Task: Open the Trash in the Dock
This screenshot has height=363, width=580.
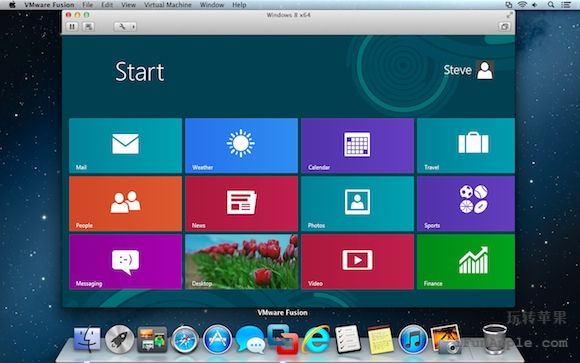Action: pyautogui.click(x=495, y=339)
